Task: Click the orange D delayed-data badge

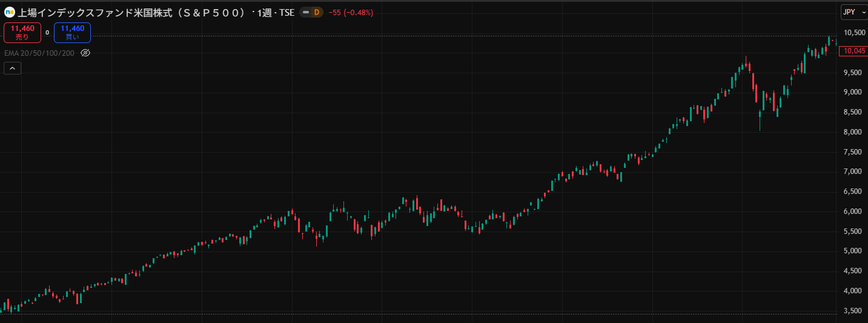Action: coord(317,12)
